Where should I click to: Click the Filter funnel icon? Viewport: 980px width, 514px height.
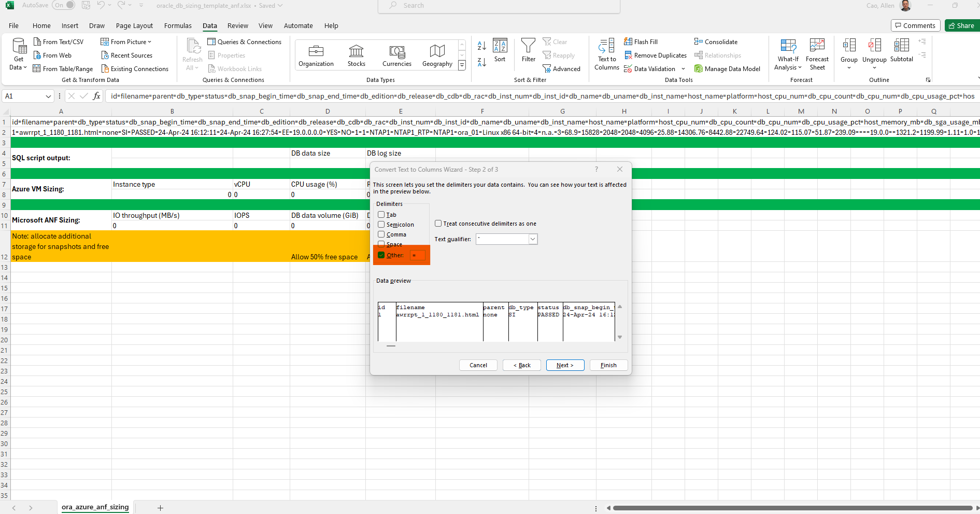(x=528, y=46)
